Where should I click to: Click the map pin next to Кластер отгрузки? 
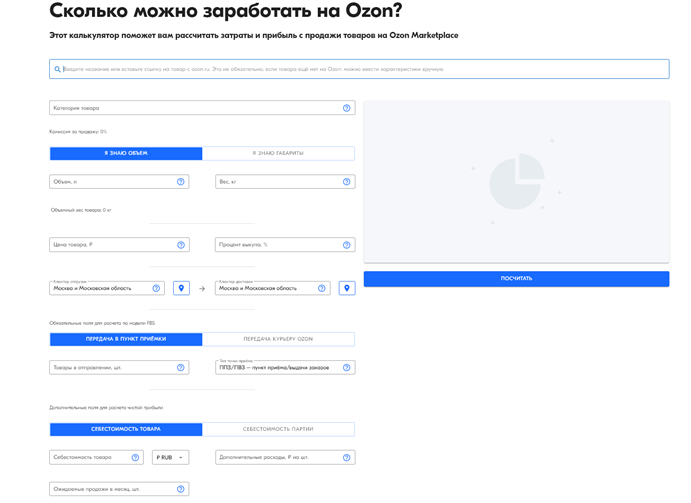click(x=181, y=288)
